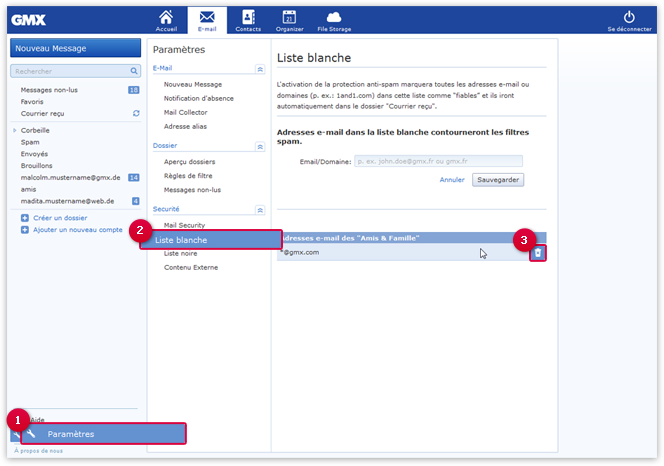Image resolution: width=664 pixels, height=466 pixels.
Task: Open the amis folder
Action: coord(28,189)
